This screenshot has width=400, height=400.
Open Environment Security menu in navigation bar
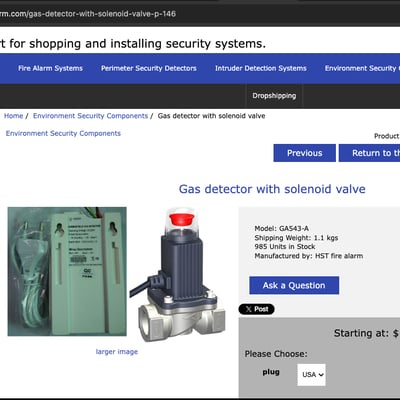[362, 68]
